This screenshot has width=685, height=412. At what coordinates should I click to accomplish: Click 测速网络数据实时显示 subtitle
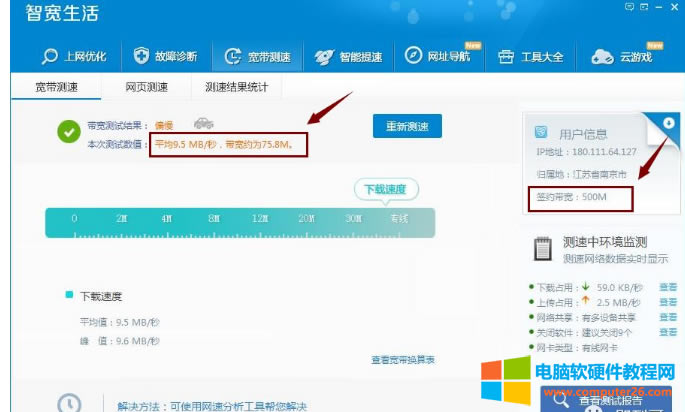(616, 259)
